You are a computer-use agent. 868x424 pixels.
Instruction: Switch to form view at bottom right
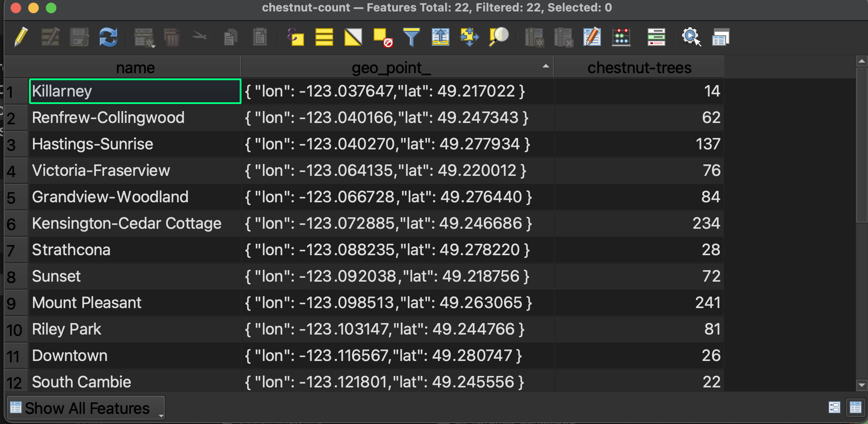(834, 407)
